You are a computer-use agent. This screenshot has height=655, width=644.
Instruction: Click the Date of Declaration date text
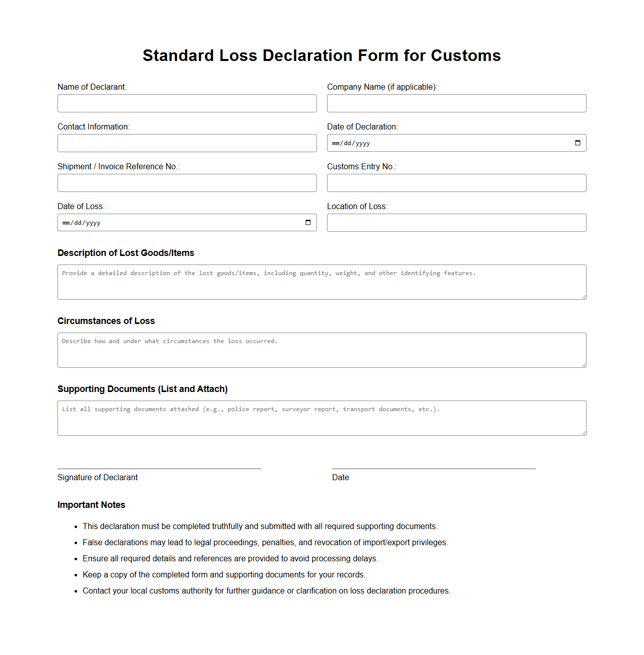[x=351, y=143]
